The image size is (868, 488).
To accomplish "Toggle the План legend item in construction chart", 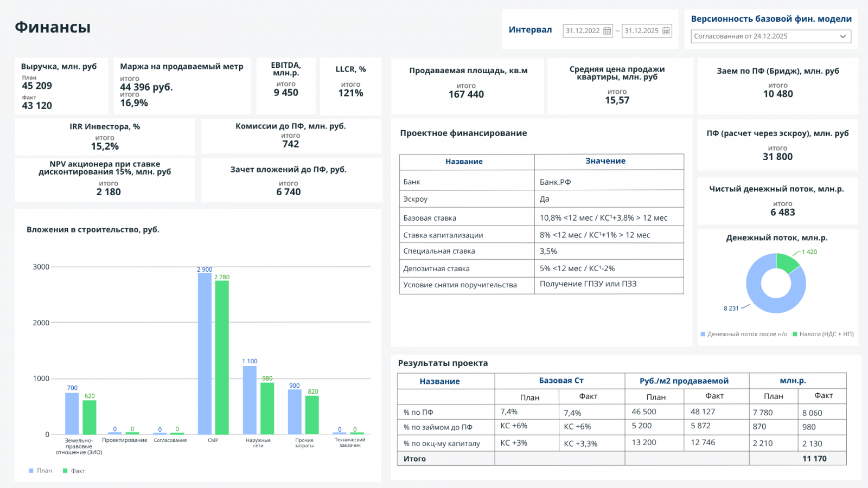I will [40, 471].
